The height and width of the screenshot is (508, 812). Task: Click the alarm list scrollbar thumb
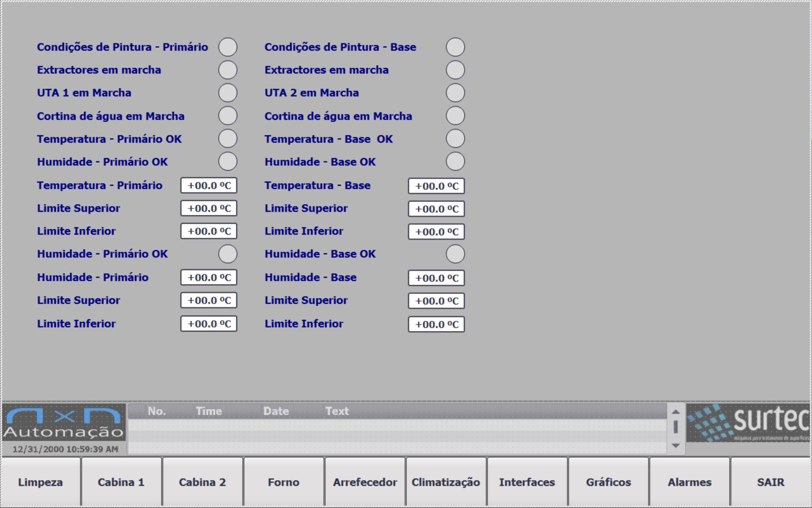pos(675,427)
